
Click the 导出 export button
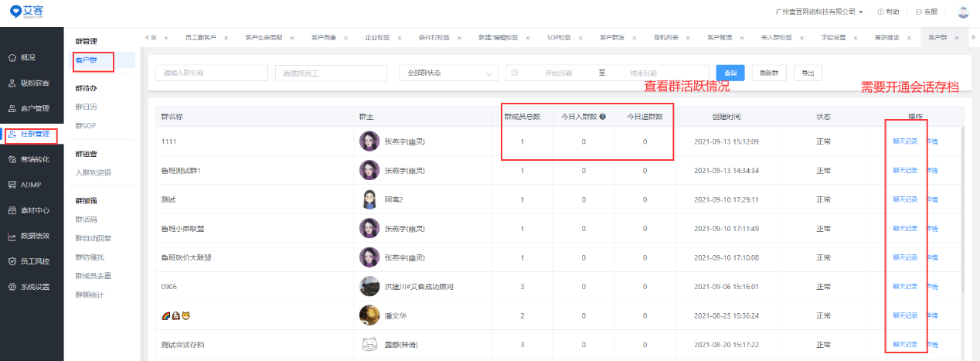pyautogui.click(x=808, y=73)
